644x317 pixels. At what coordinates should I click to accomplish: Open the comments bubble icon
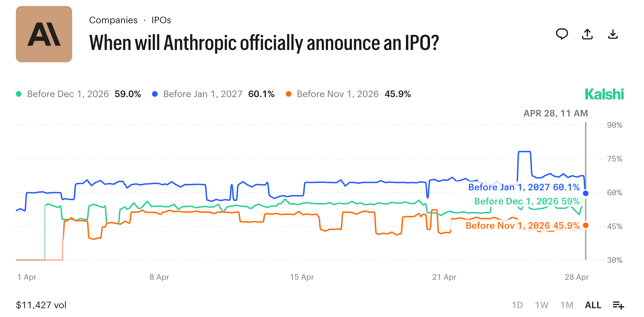point(562,34)
